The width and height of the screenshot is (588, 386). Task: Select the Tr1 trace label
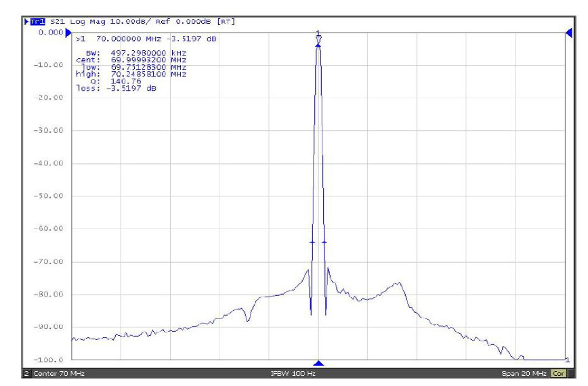(x=33, y=22)
